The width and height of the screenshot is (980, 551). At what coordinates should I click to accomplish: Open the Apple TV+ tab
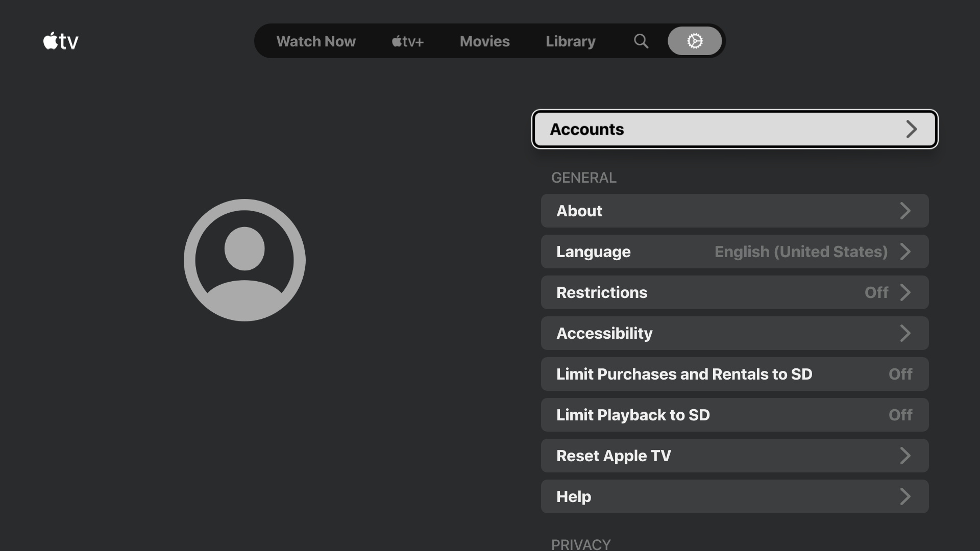point(407,41)
